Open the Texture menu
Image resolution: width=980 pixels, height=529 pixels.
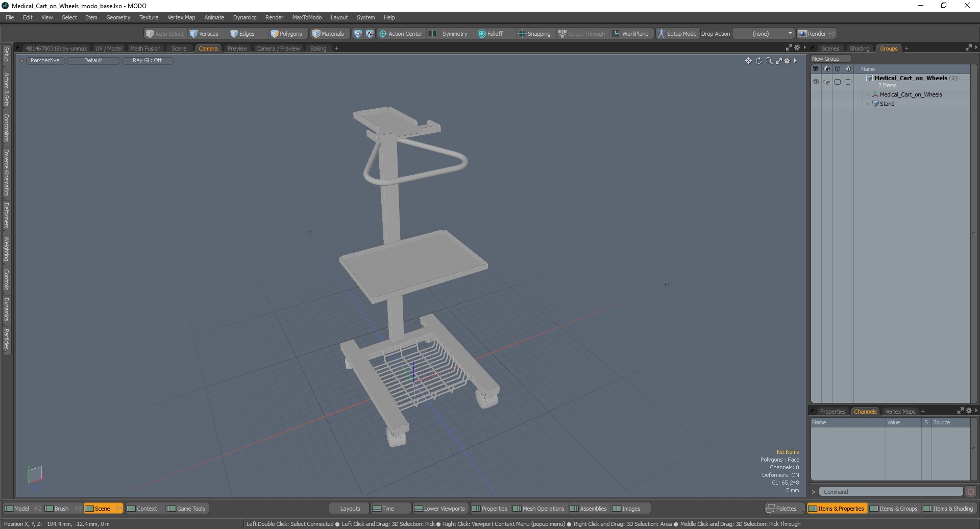click(x=149, y=17)
